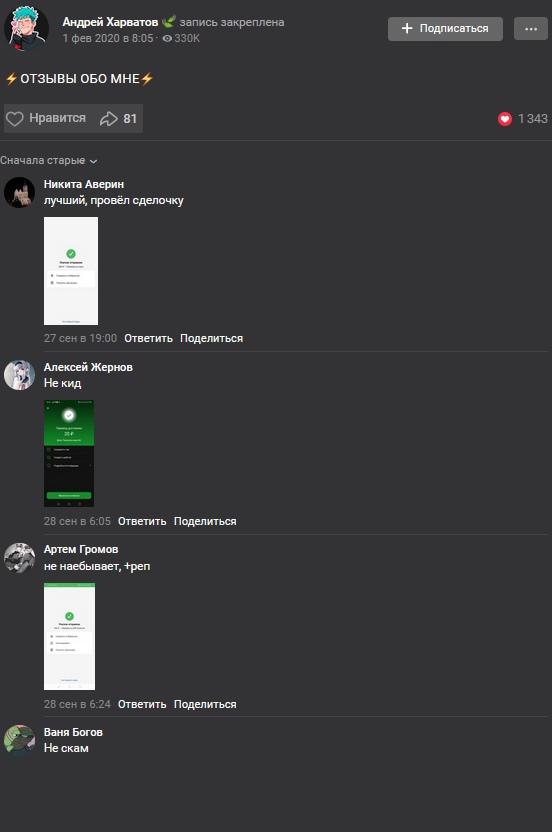Open Андрей Харватов's profile avatar

(x=26, y=28)
